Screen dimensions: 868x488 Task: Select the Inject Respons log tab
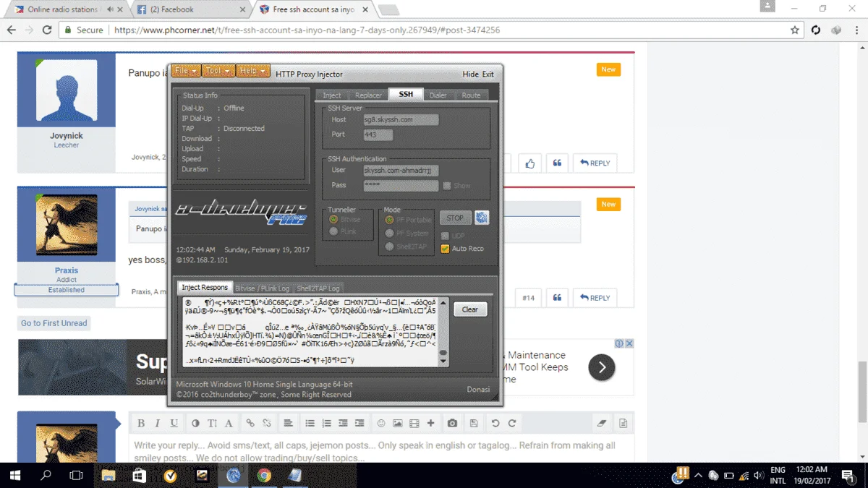coord(205,288)
